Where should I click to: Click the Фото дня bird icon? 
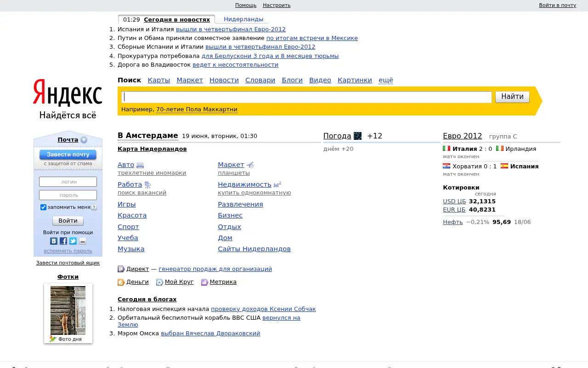click(x=53, y=339)
